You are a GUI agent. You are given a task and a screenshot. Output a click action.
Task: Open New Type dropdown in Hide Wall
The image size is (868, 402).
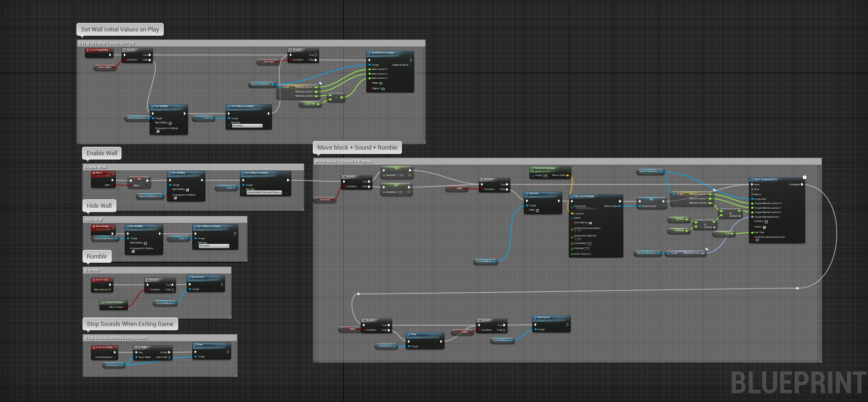214,246
